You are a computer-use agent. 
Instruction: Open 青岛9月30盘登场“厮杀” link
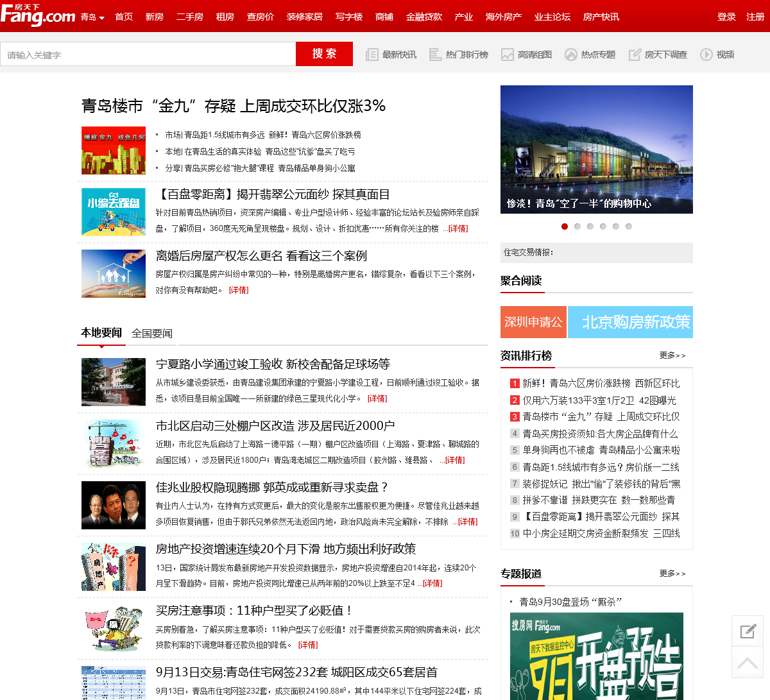(x=570, y=602)
